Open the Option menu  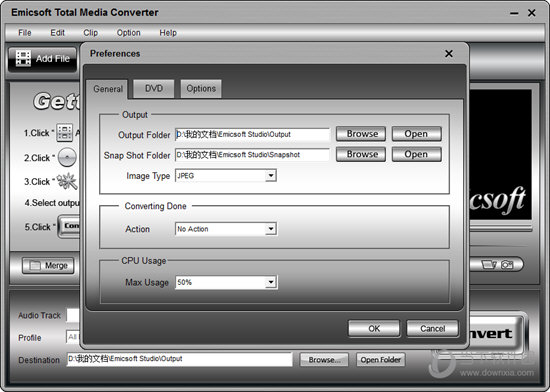[128, 33]
